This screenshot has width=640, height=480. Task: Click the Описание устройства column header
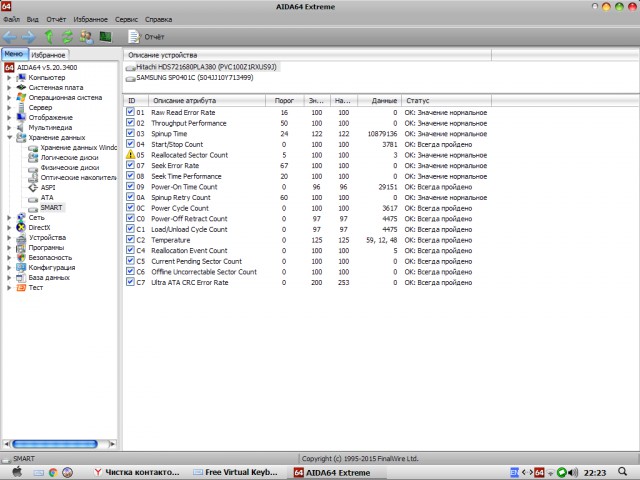[307, 55]
